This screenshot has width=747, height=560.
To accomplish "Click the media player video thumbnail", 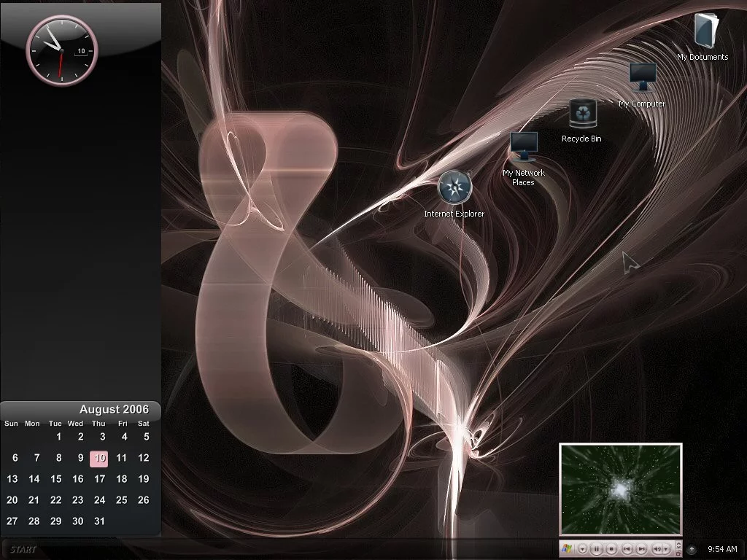I will [620, 489].
